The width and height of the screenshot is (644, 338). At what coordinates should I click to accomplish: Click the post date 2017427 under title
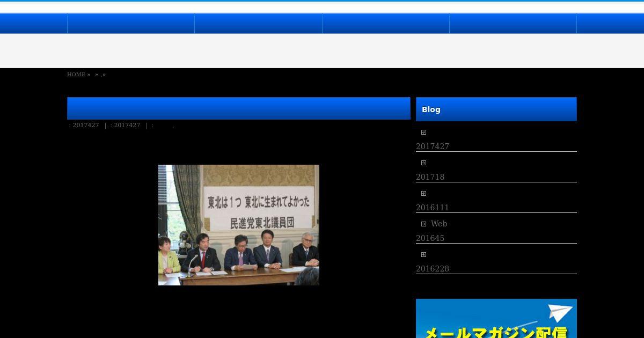(86, 125)
